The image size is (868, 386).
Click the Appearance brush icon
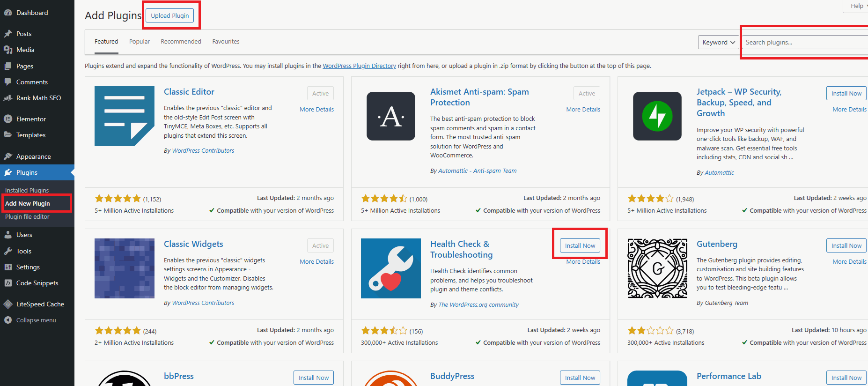[8, 156]
